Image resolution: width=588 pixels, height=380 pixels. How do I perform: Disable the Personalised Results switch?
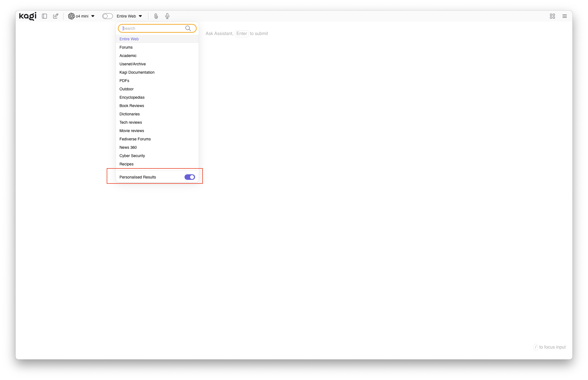click(x=190, y=177)
